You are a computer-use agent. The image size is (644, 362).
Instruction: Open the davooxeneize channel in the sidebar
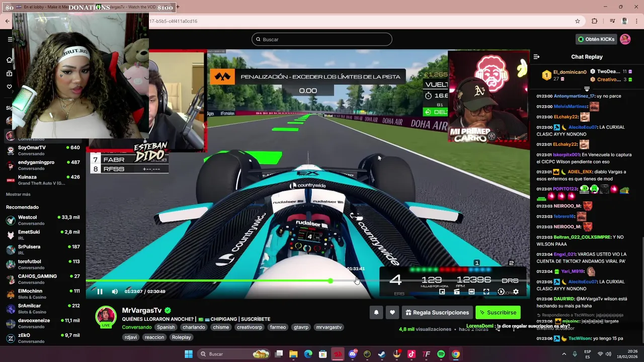point(43,323)
